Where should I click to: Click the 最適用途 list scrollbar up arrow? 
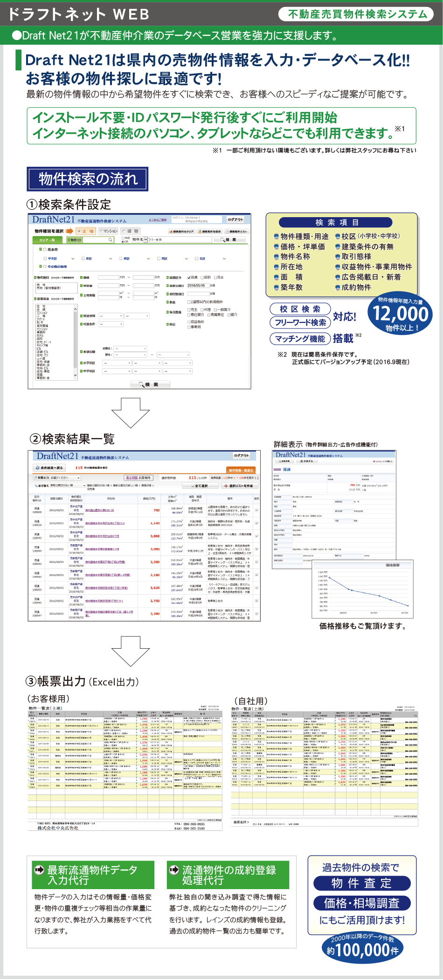click(75, 309)
